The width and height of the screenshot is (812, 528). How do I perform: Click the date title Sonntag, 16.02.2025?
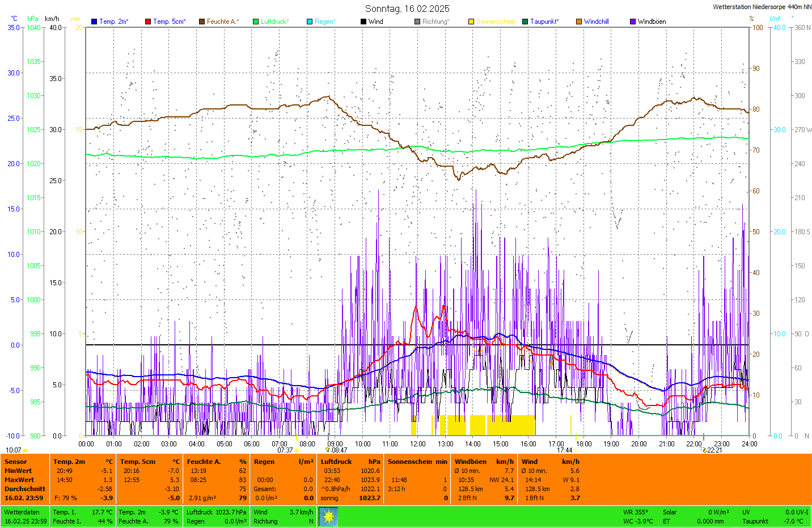(407, 9)
